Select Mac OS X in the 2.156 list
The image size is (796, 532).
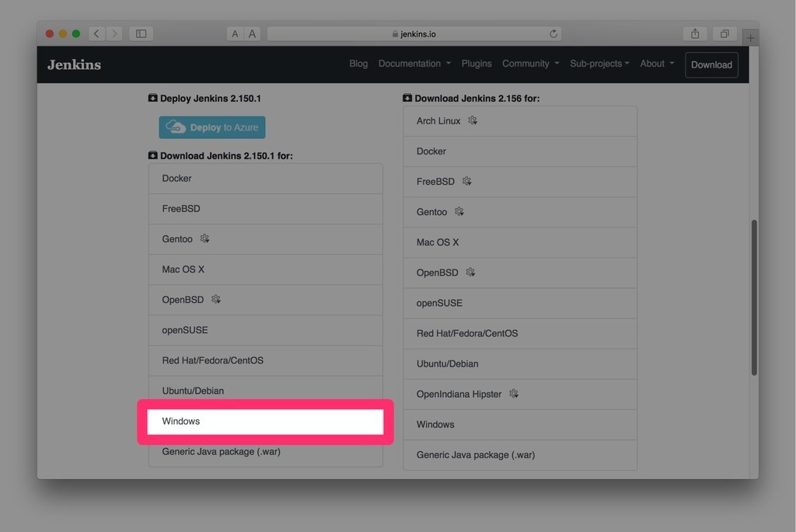click(520, 243)
